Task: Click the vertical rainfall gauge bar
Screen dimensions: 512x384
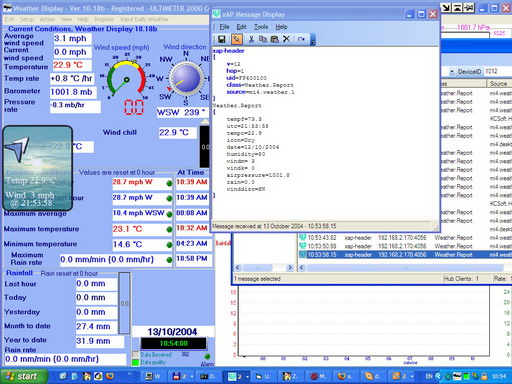Action: click(124, 303)
